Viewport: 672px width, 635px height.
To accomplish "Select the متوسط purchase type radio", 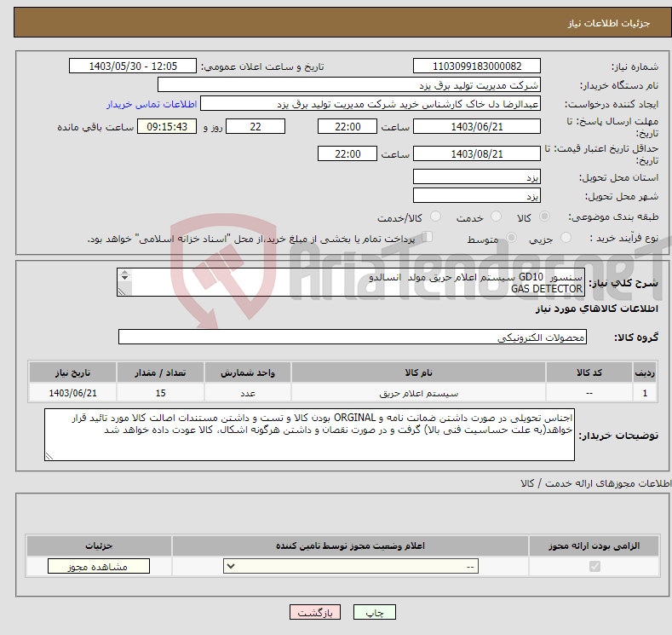I will [x=511, y=238].
